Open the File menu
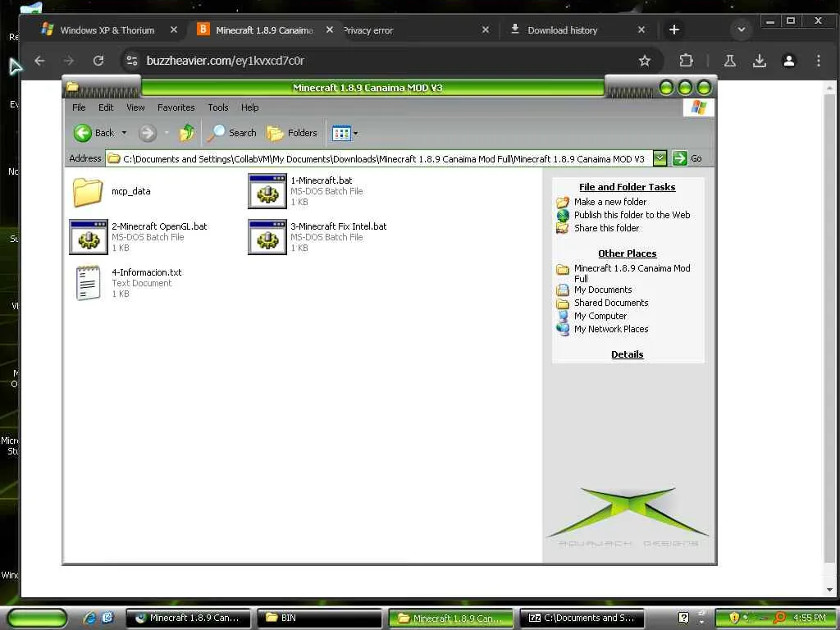 (79, 107)
